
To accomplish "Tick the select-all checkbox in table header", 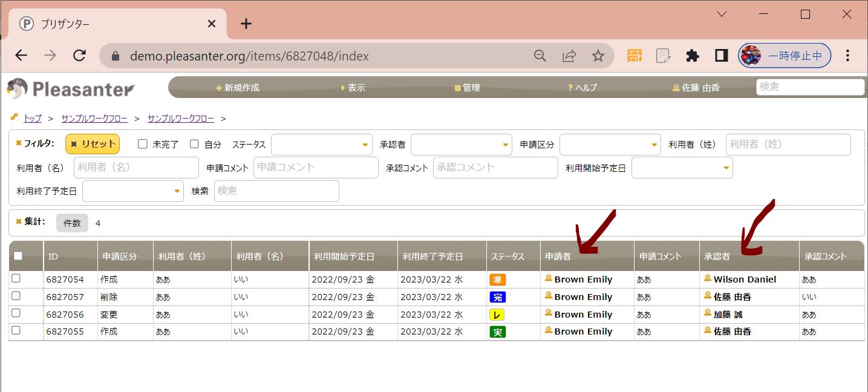I will [x=18, y=256].
